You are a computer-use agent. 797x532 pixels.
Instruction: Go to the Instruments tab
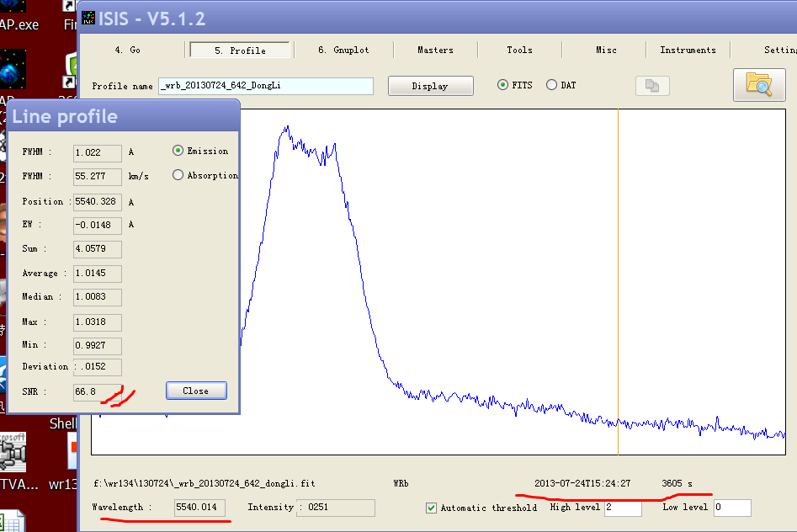click(688, 51)
